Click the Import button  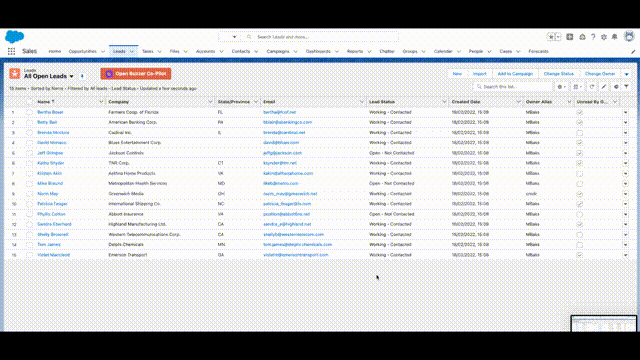point(480,74)
